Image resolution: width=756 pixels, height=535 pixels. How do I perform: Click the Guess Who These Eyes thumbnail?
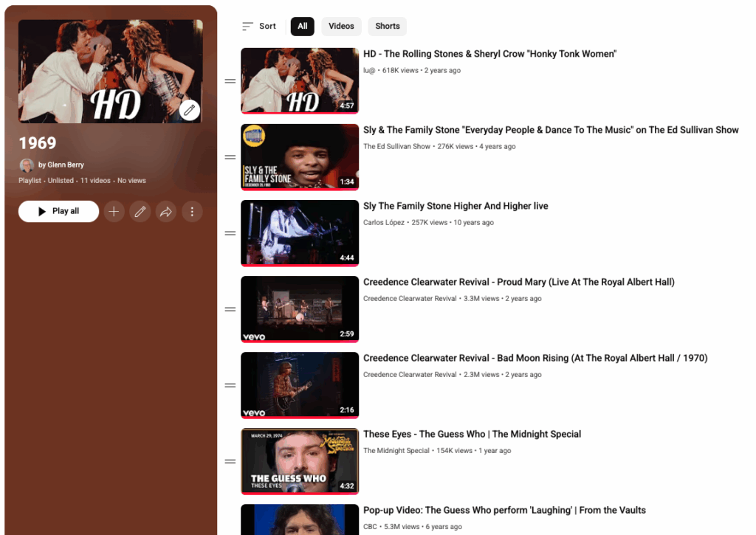coord(299,460)
